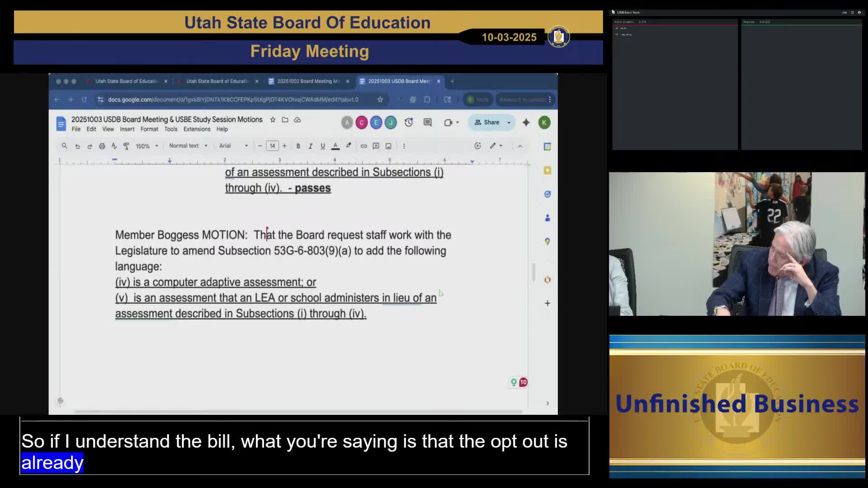868x488 pixels.
Task: Toggle italic formatting
Action: pos(310,146)
